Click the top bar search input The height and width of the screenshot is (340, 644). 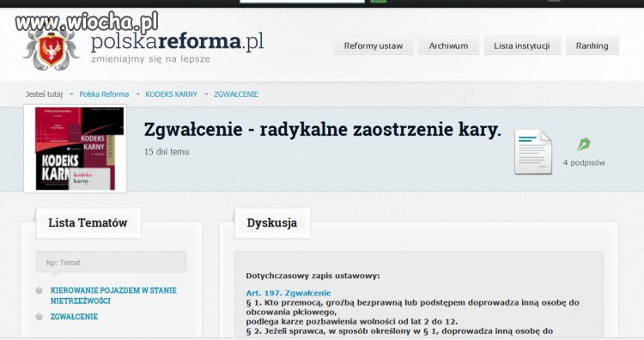(x=302, y=1)
